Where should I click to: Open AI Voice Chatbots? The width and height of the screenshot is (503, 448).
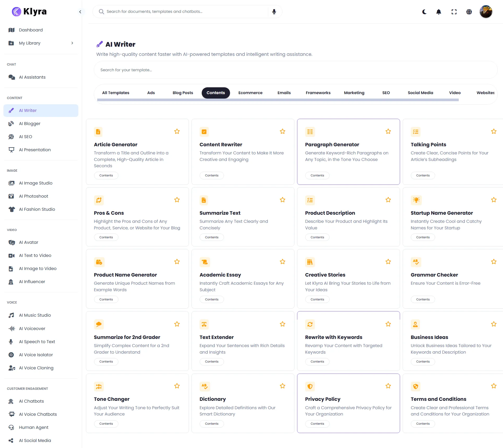41,414
